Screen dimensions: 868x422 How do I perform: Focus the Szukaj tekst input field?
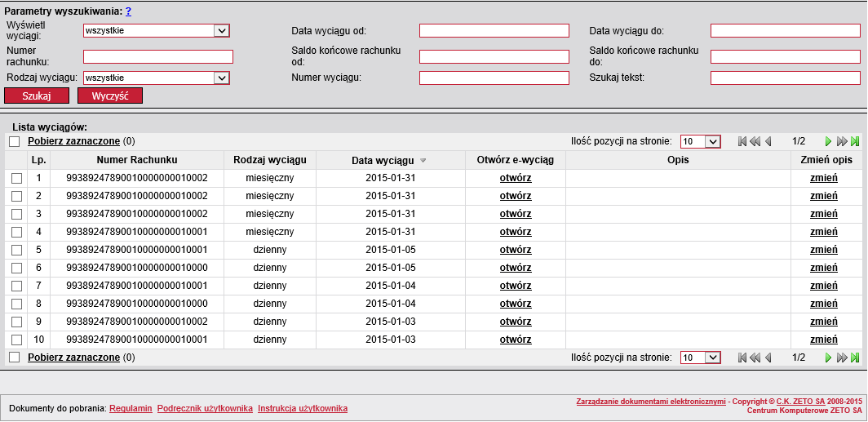click(786, 78)
